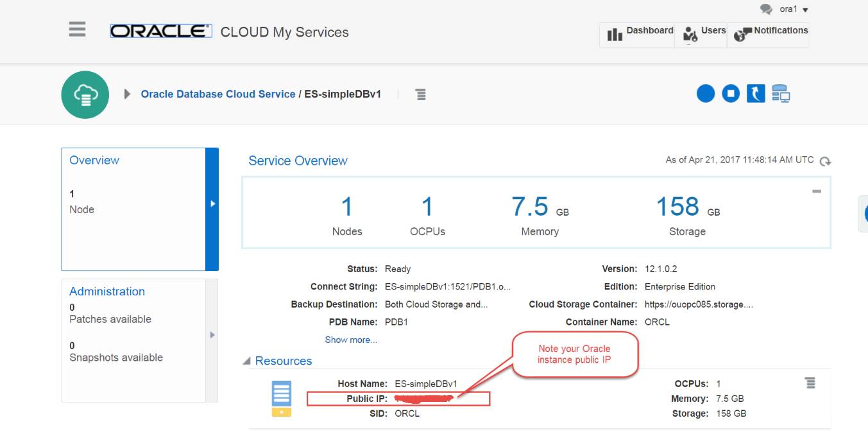The width and height of the screenshot is (868, 443).
Task: Click the 158 GB Storage figure
Action: tap(687, 207)
